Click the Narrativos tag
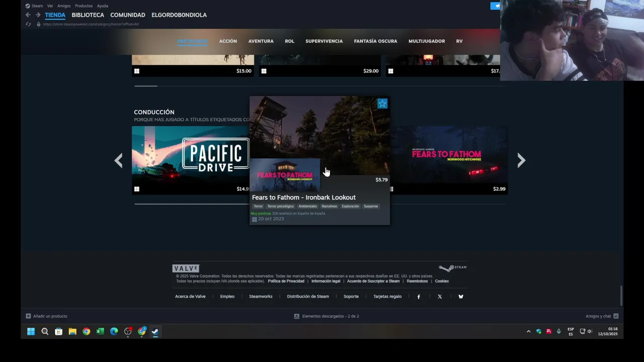The width and height of the screenshot is (644, 362). point(330,206)
